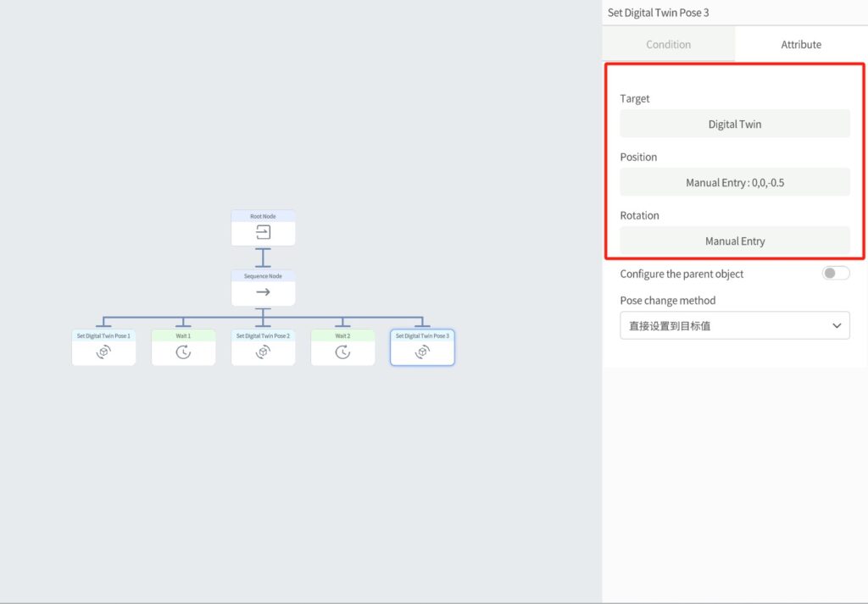The height and width of the screenshot is (604, 868).
Task: Click the Rotation Manual Entry field
Action: click(x=734, y=241)
